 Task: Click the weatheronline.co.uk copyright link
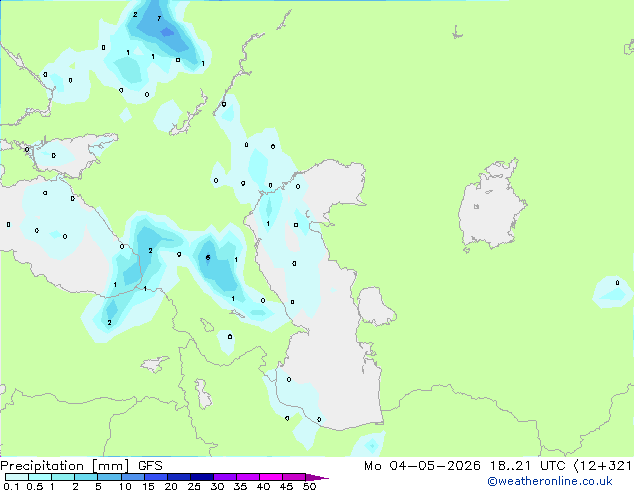tap(550, 481)
